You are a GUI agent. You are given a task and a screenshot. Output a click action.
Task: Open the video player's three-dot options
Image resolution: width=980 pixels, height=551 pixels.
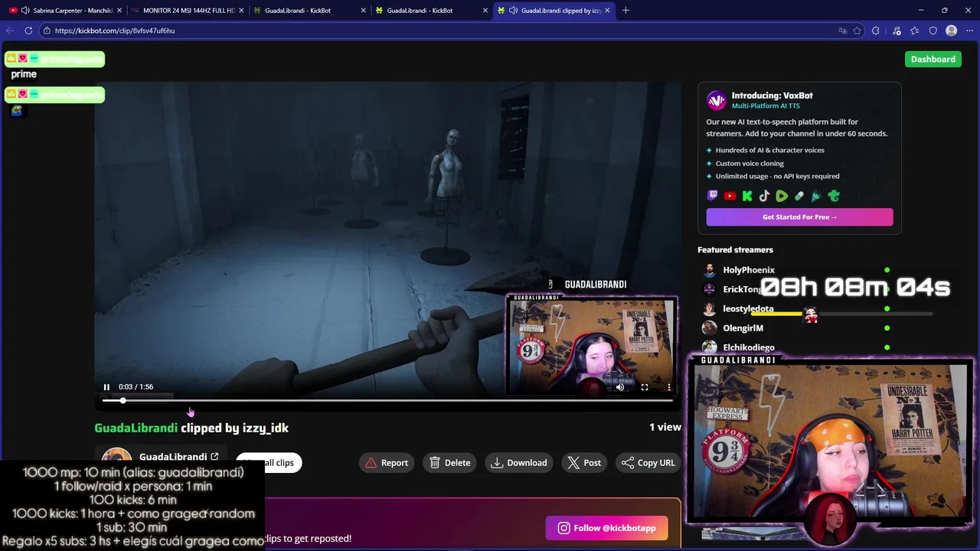click(x=669, y=387)
